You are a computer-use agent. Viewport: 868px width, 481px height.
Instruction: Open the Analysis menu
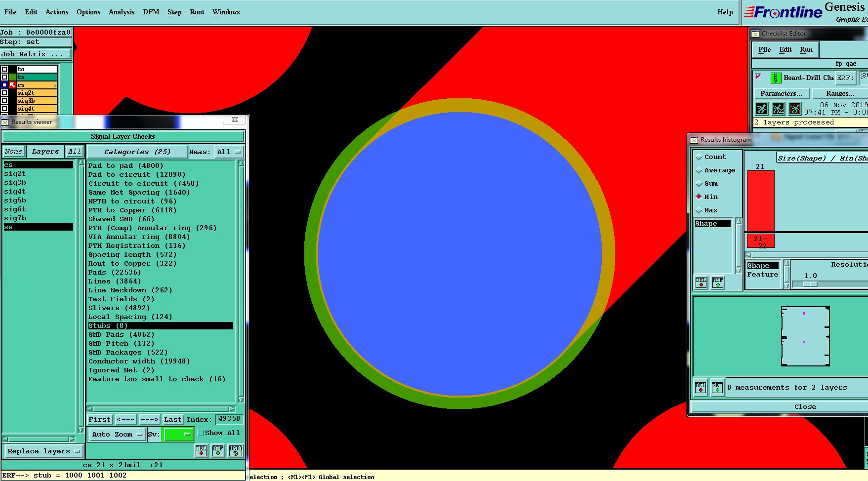coord(122,12)
